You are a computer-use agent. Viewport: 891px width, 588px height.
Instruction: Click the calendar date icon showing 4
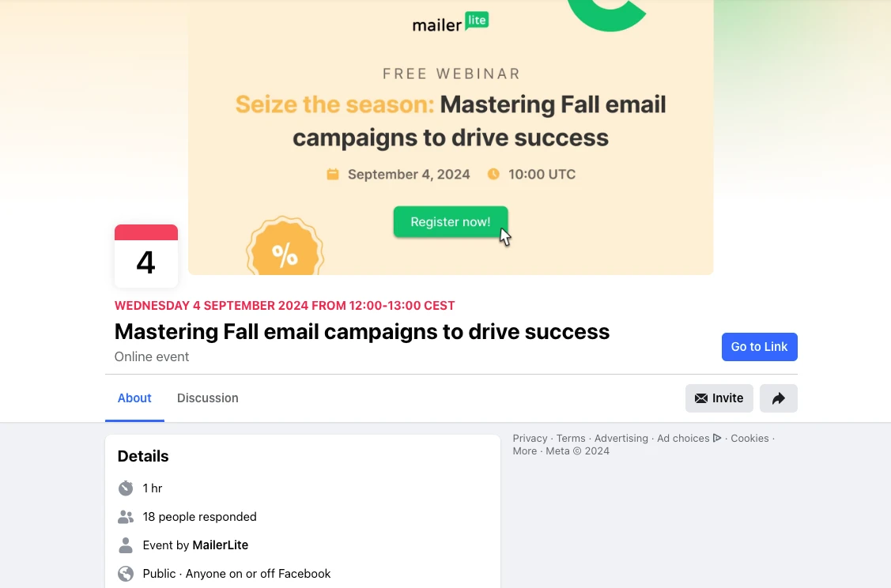[x=146, y=256]
